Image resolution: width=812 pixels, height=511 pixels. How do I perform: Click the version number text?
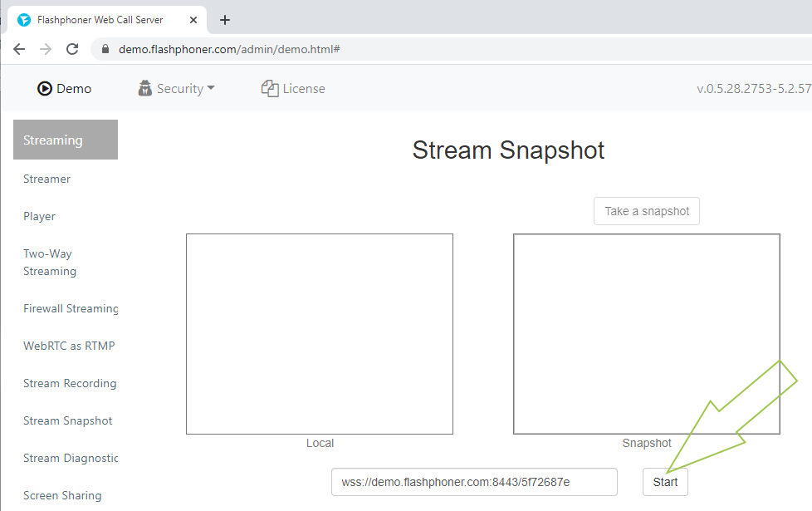(754, 89)
